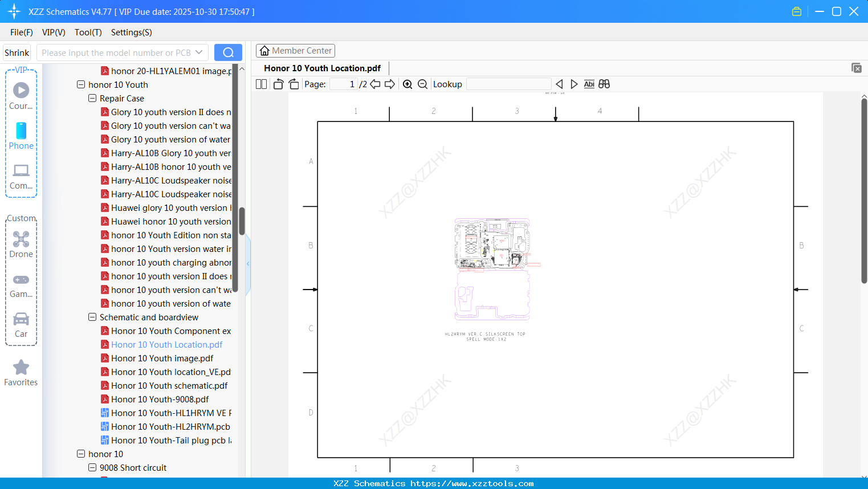
Task: Collapse the honor 10 Youth tree node
Action: pyautogui.click(x=81, y=84)
